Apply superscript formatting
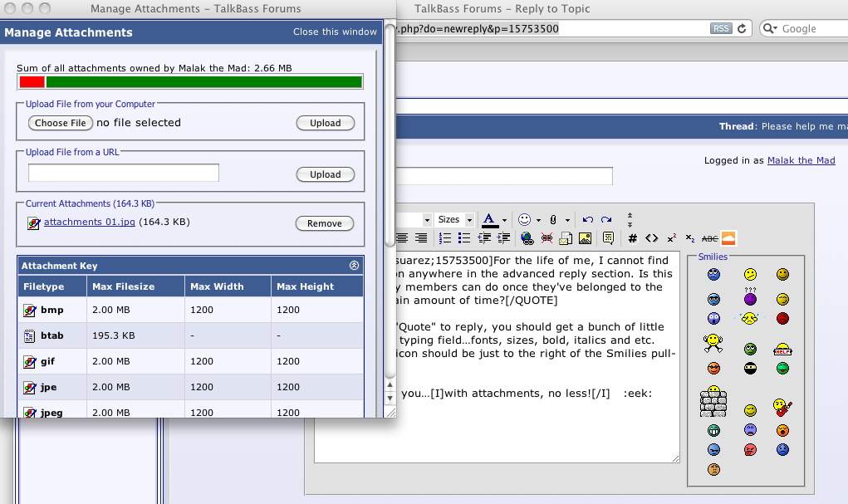This screenshot has width=848, height=504. point(671,238)
